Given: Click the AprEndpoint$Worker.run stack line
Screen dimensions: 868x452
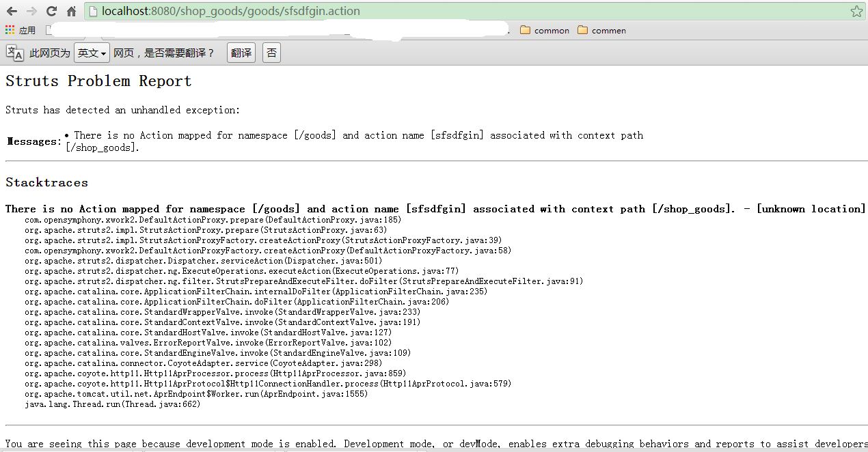Looking at the screenshot, I should [196, 394].
